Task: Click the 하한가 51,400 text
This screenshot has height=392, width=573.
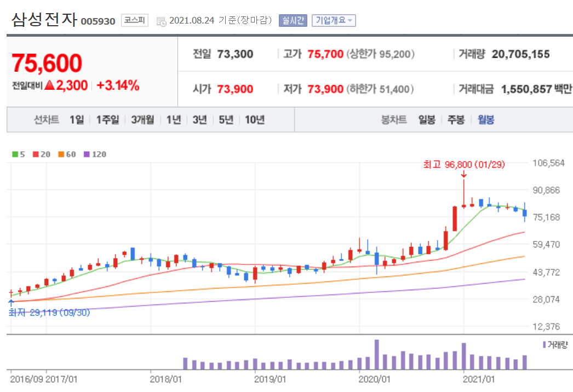Action: point(380,89)
